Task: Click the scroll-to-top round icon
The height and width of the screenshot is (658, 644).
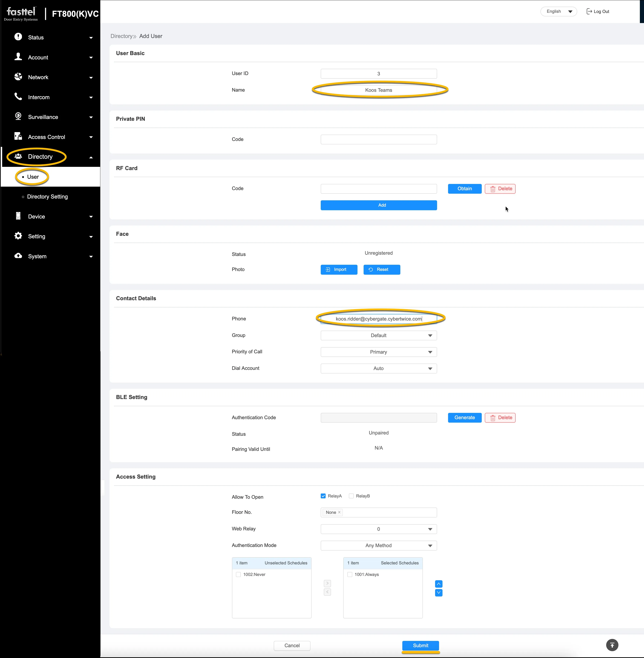Action: (x=612, y=645)
